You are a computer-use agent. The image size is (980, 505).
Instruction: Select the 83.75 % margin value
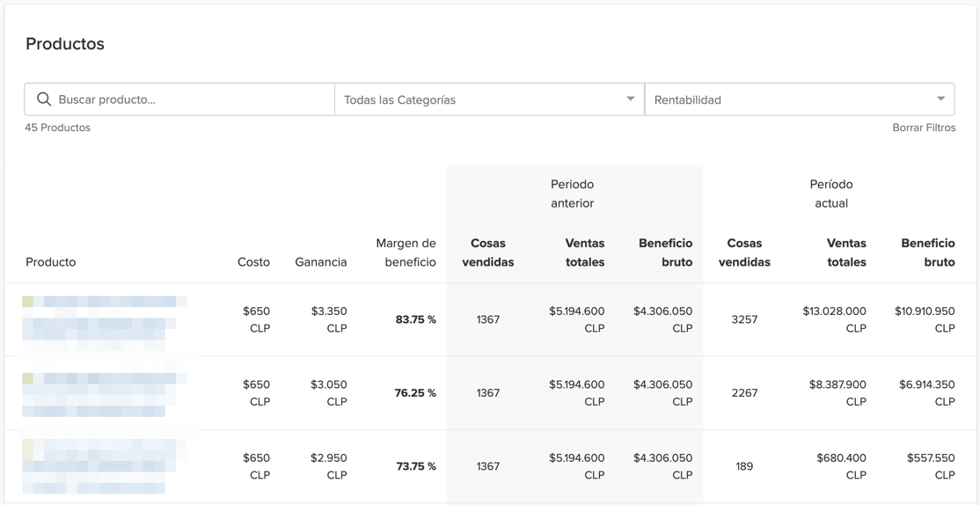pyautogui.click(x=415, y=319)
